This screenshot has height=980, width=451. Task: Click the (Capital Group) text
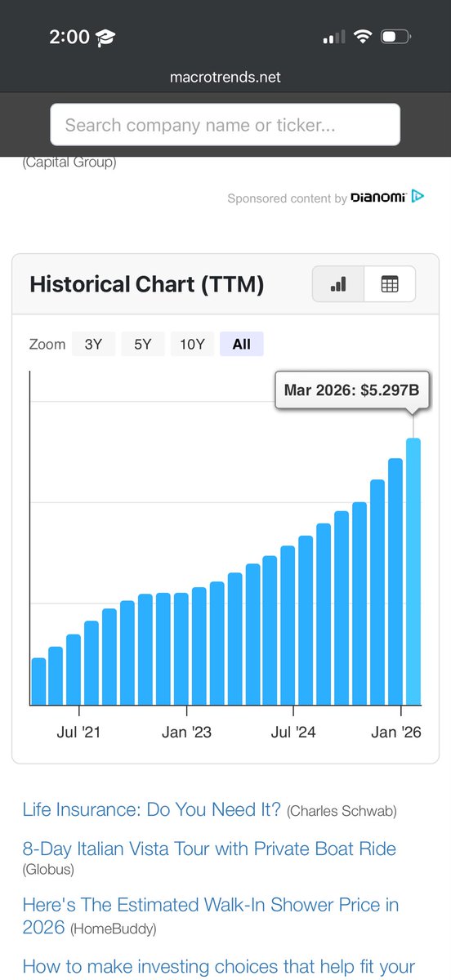(x=69, y=162)
